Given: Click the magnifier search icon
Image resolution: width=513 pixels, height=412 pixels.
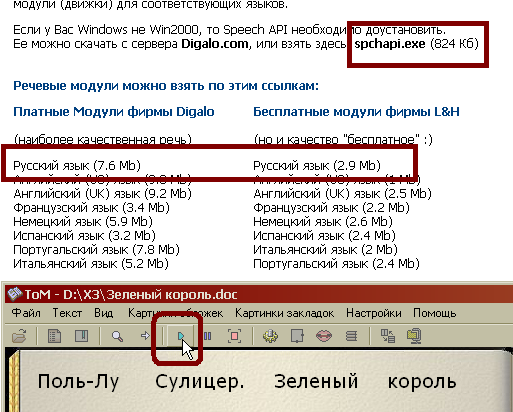Looking at the screenshot, I should pos(117,336).
